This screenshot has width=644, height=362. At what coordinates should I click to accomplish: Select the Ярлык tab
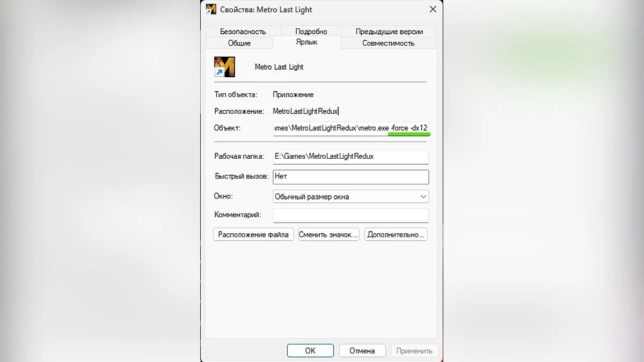point(306,42)
